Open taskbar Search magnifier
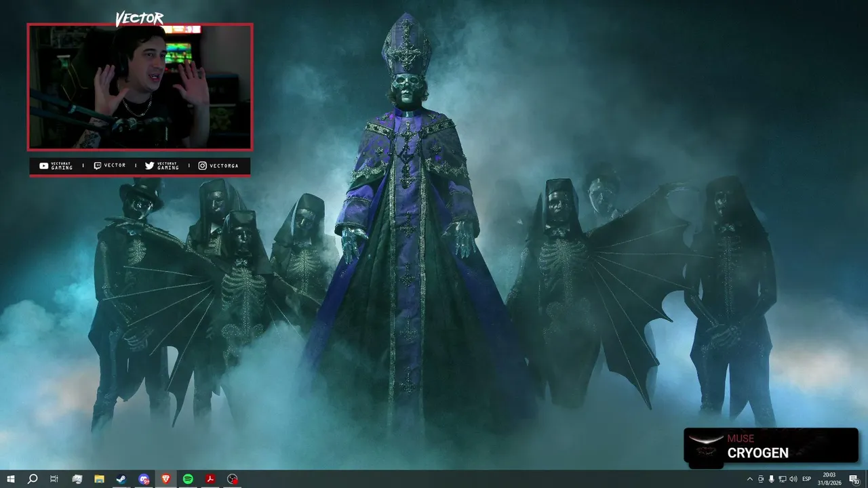 tap(32, 479)
